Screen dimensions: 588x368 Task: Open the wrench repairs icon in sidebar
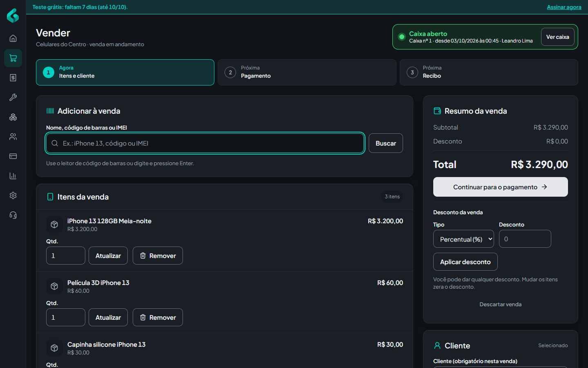[x=13, y=97]
